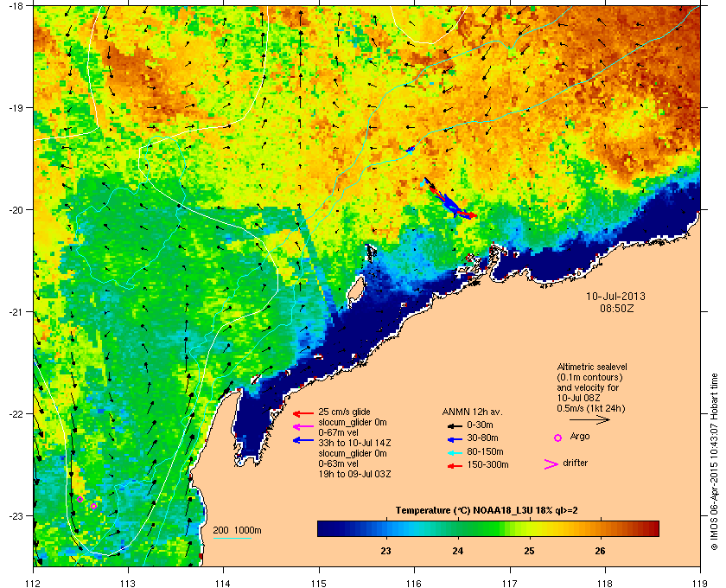Click the western Argo float marker near 112.5
This screenshot has height=588, width=726.
click(80, 499)
